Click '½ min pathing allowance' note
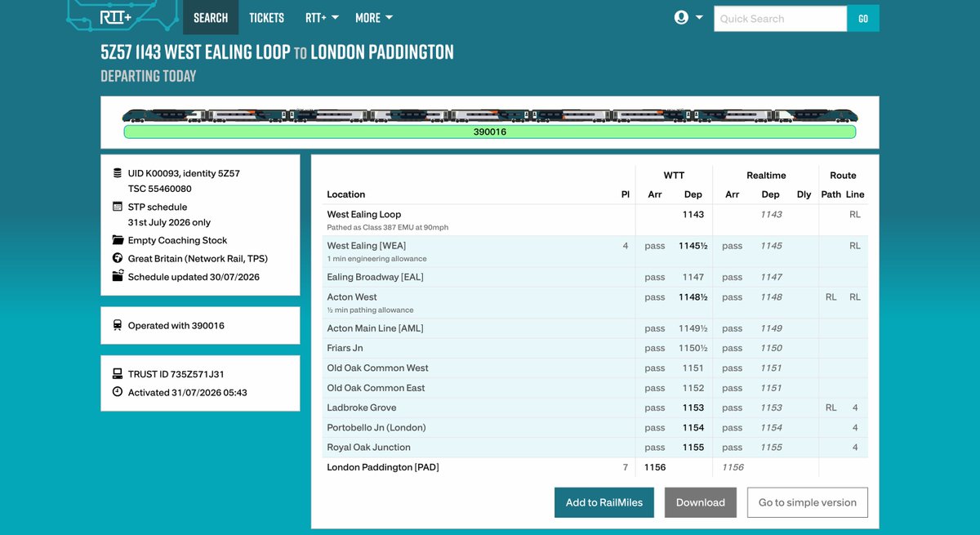 [370, 310]
